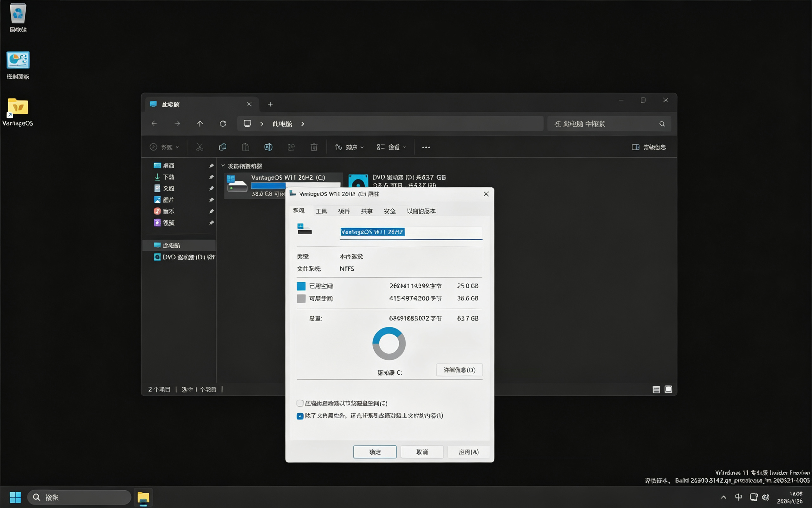The image size is (812, 508).
Task: Click the chevron after 此电脑 in the address bar
Action: pyautogui.click(x=303, y=124)
